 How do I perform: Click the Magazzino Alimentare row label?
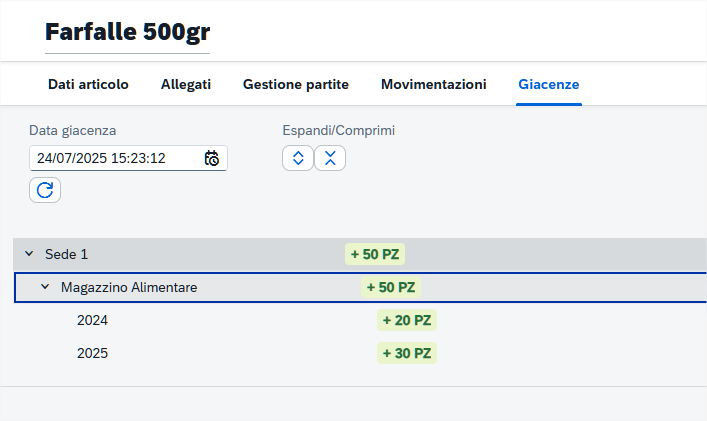tap(129, 287)
